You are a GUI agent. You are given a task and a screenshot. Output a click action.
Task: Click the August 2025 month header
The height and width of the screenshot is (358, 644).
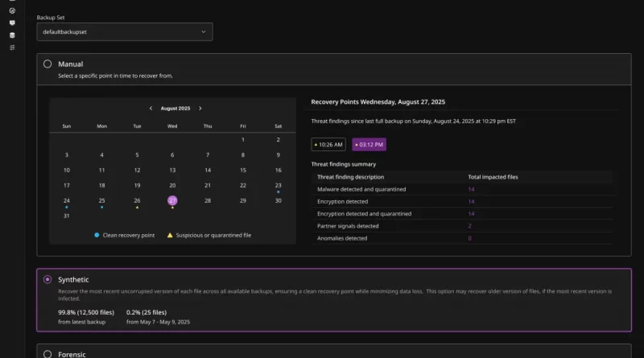pyautogui.click(x=175, y=109)
